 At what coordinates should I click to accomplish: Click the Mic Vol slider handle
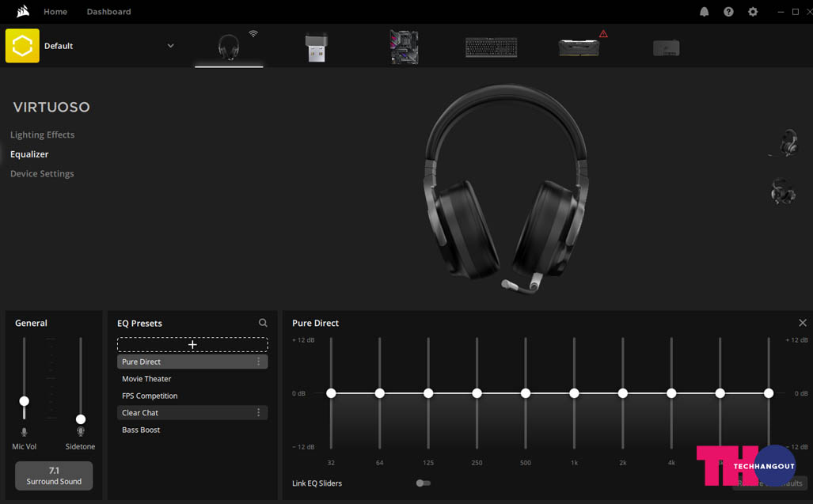pos(24,401)
